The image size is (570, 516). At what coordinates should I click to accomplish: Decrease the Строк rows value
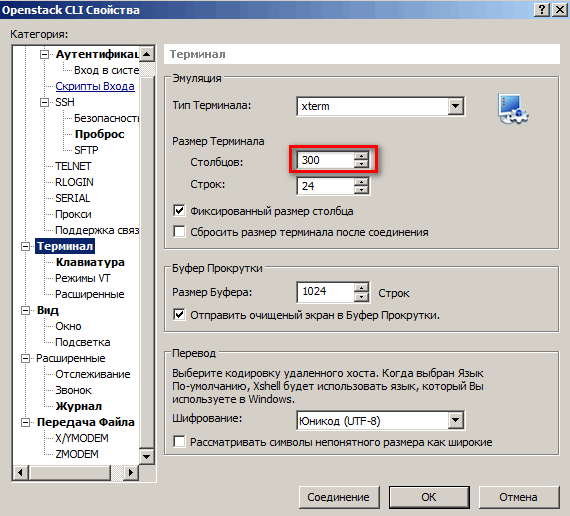click(361, 190)
